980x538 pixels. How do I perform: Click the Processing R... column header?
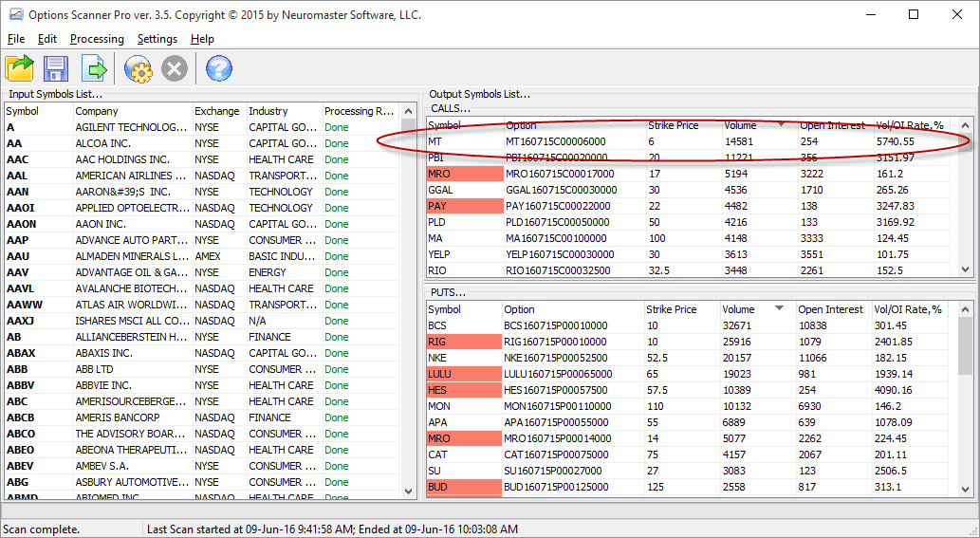tap(360, 111)
